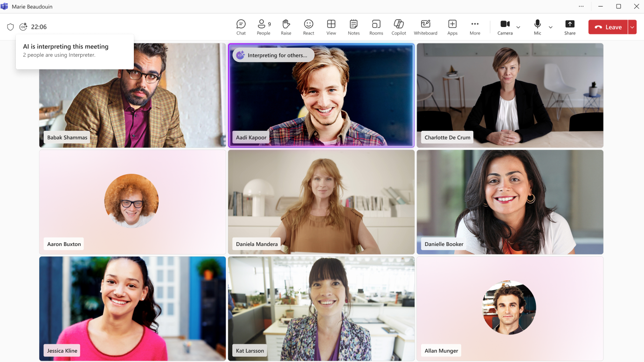Expand the Camera options arrow
The height and width of the screenshot is (362, 644).
(518, 27)
